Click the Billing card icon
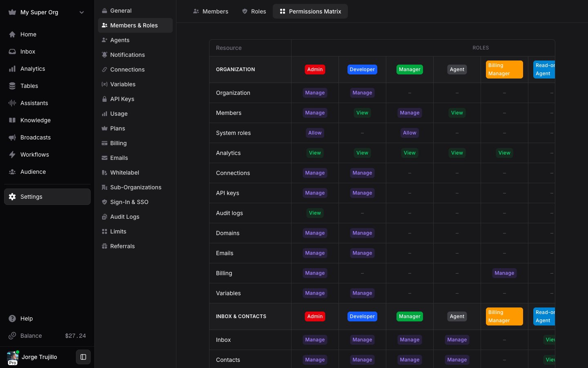 105,143
